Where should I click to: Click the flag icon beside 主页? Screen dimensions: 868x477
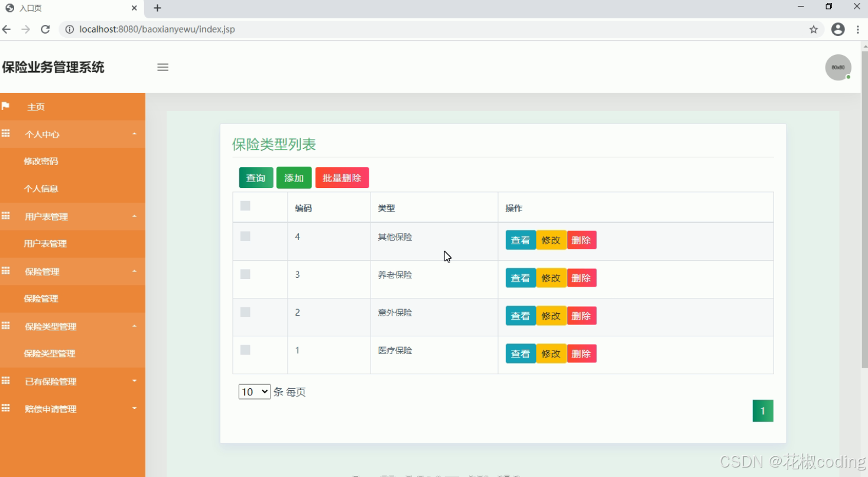[5, 106]
